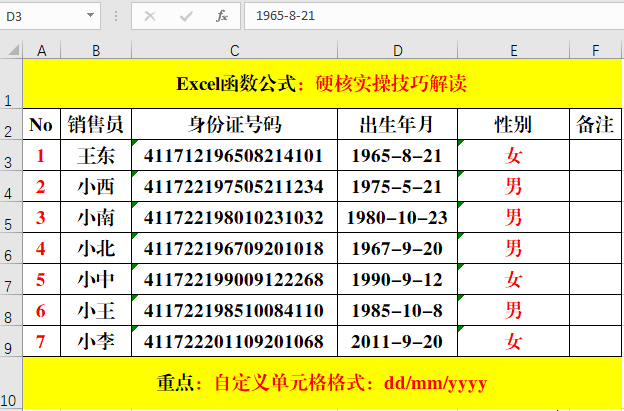Click ID cell 411722197505211234
The image size is (624, 411).
(234, 186)
